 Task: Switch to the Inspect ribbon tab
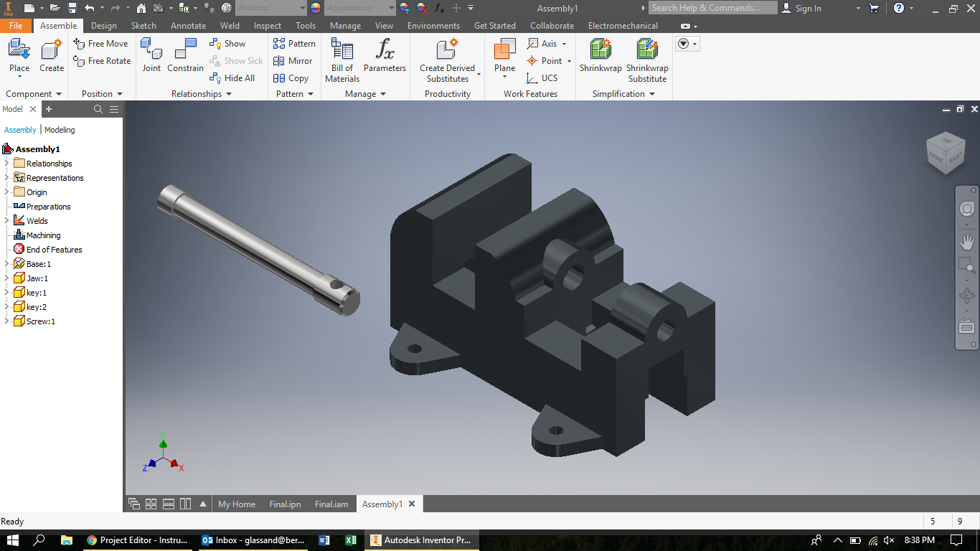(x=268, y=26)
